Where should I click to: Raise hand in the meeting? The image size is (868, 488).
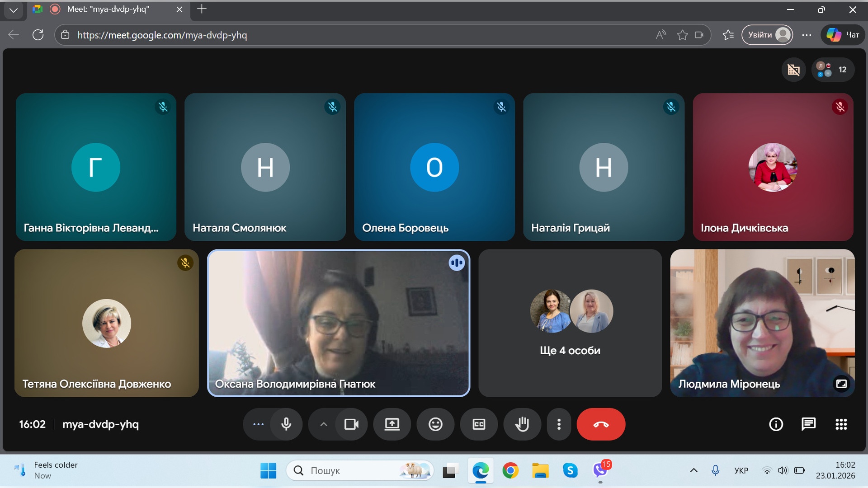522,424
